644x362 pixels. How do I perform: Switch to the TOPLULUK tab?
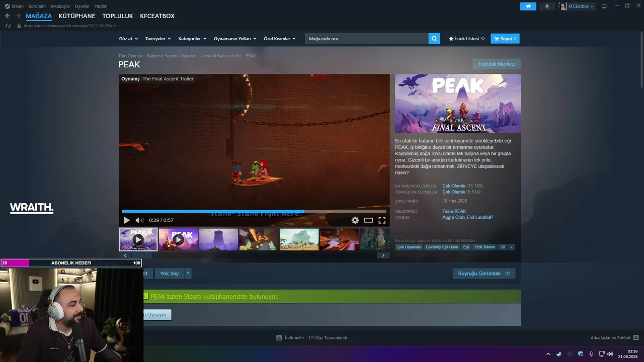coord(118,16)
